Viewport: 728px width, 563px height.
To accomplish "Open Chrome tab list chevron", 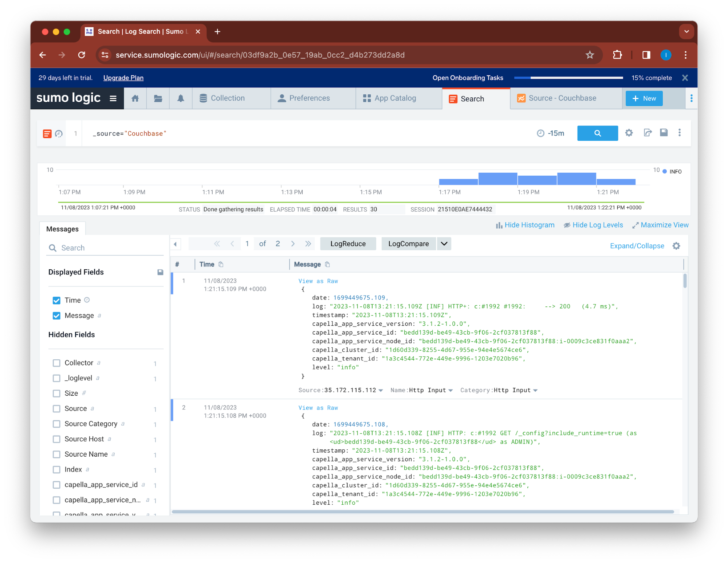I will pyautogui.click(x=686, y=32).
